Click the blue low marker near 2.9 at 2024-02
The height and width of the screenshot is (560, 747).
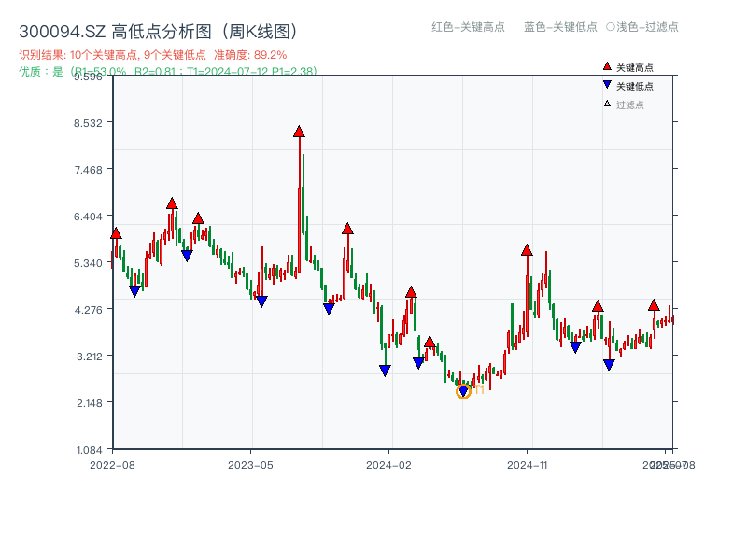coord(385,371)
